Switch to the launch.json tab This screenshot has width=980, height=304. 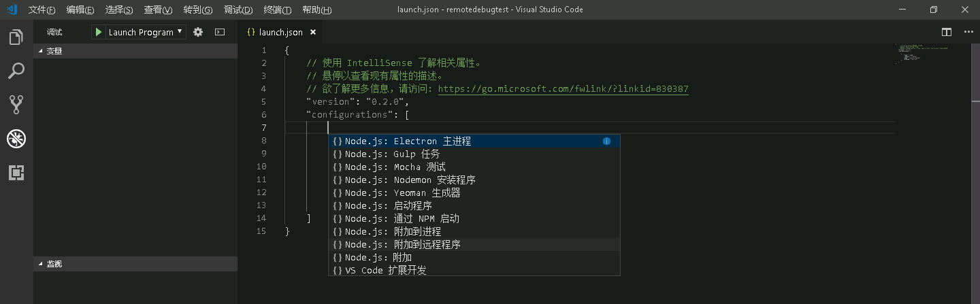[280, 32]
